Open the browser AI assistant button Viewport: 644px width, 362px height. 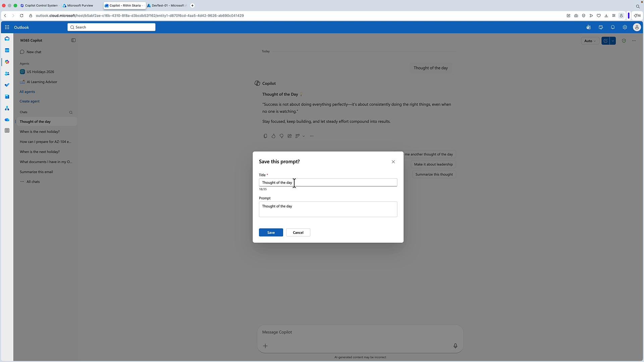pyautogui.click(x=637, y=16)
